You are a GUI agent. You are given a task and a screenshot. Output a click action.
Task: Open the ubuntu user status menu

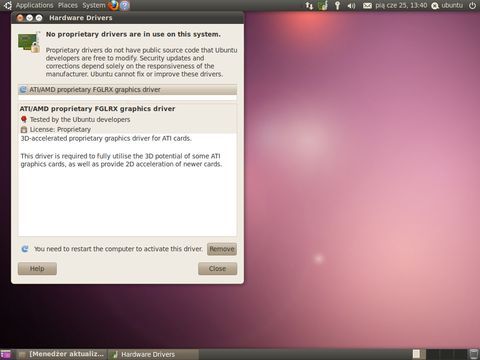click(447, 5)
